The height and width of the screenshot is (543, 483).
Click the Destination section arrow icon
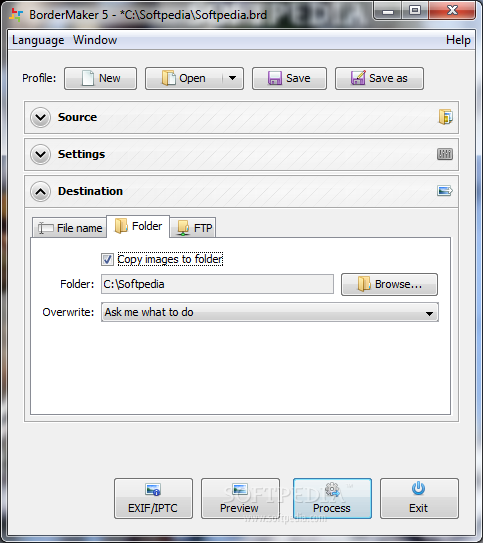coord(445,191)
